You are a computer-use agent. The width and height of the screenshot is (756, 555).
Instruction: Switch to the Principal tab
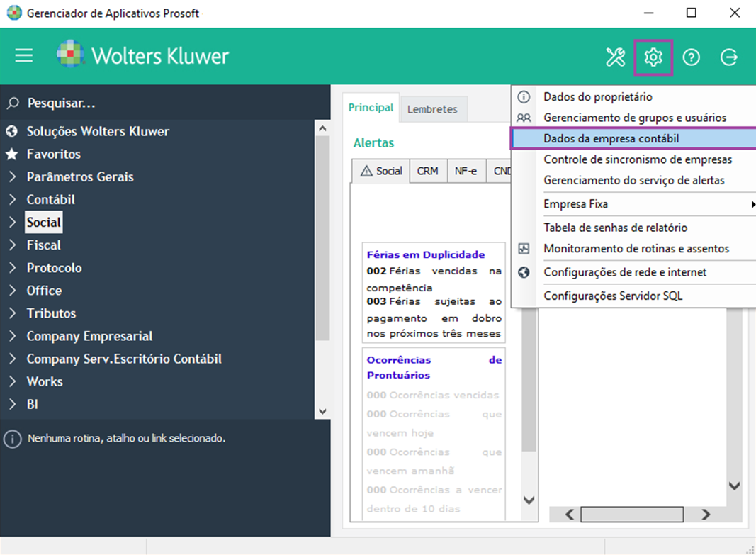point(371,107)
